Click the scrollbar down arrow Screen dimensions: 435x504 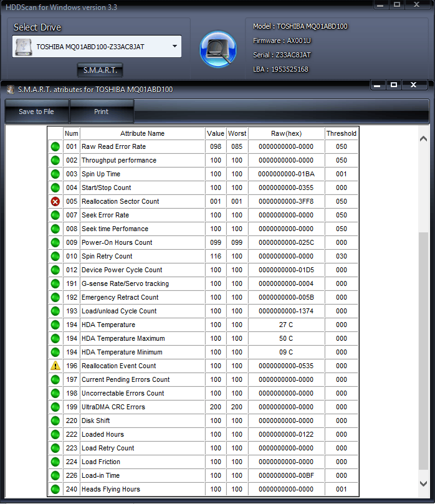423,483
